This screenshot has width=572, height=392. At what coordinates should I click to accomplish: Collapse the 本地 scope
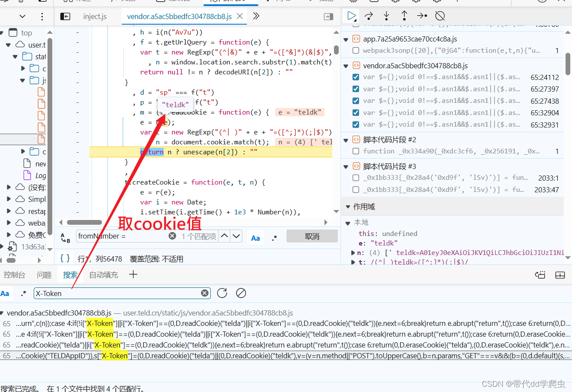(348, 223)
